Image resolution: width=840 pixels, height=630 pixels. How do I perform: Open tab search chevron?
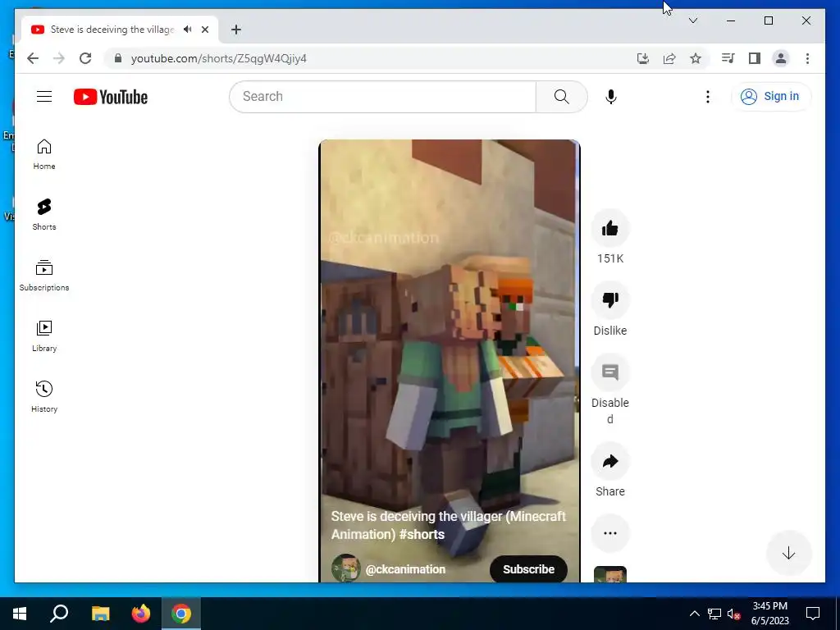(692, 21)
